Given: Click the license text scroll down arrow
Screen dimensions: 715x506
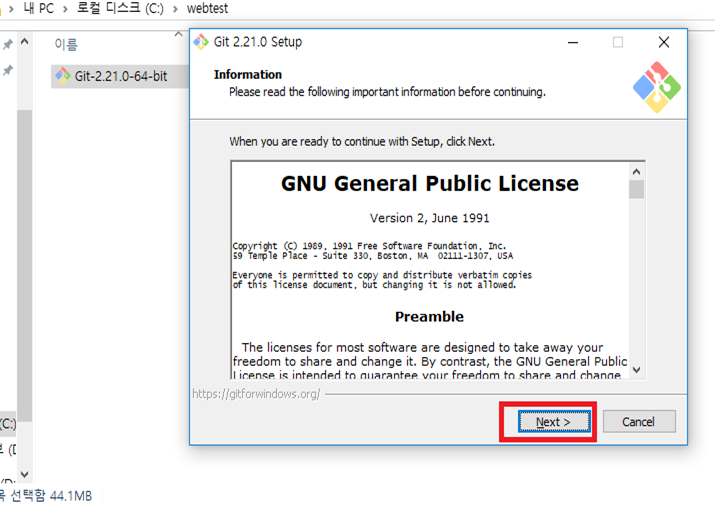Looking at the screenshot, I should [x=637, y=370].
